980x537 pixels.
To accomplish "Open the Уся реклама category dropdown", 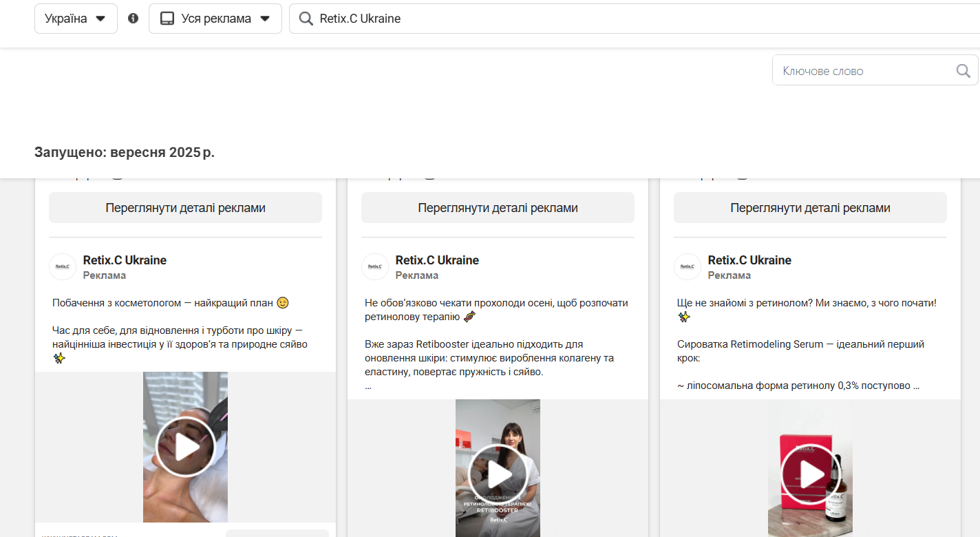I will [215, 19].
